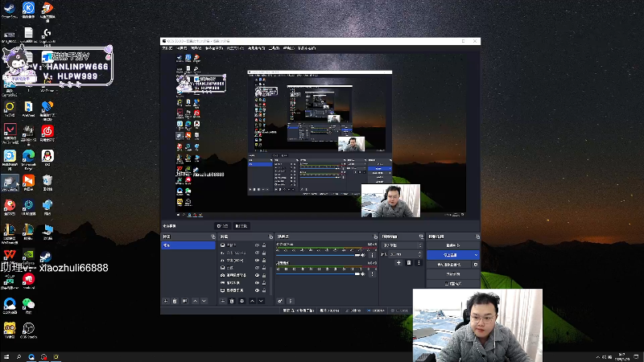This screenshot has height=362, width=644.
Task: Toggle eye visibility for the fourth source row
Action: click(257, 268)
